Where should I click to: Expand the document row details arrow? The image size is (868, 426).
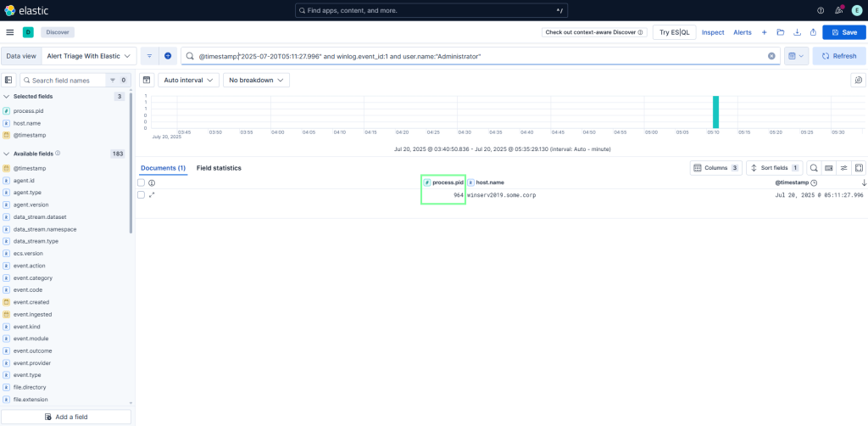tap(152, 195)
